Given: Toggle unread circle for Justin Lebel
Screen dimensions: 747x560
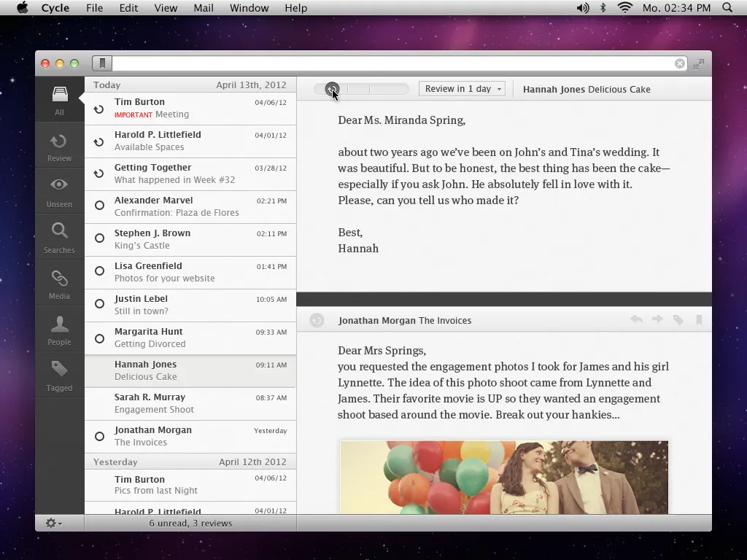Looking at the screenshot, I should 99,304.
